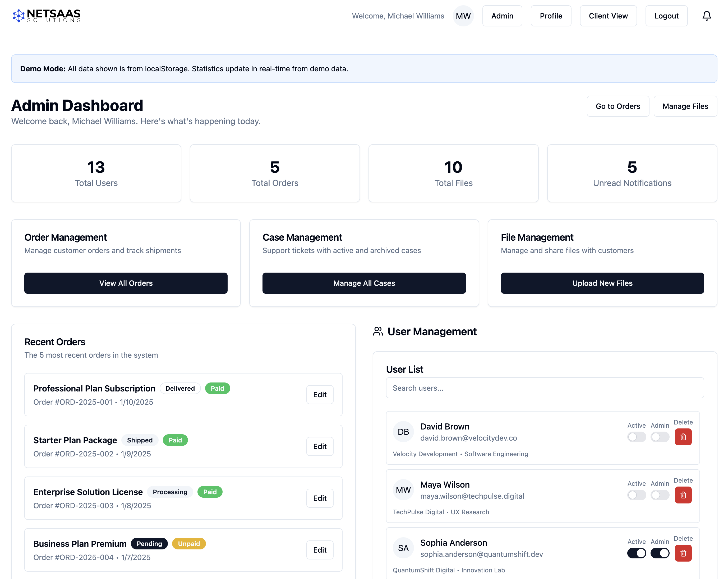The width and height of the screenshot is (728, 579).
Task: Click Upload New Files
Action: pyautogui.click(x=602, y=283)
